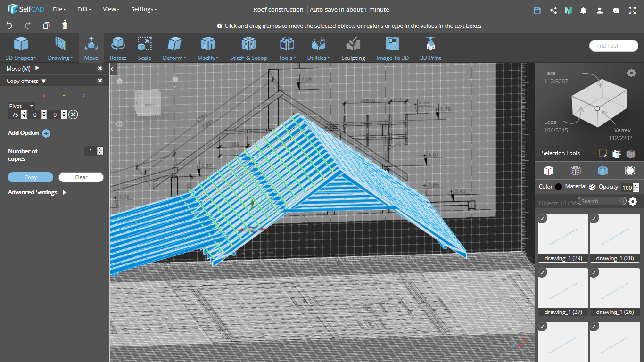Click the redo arrow icon
The height and width of the screenshot is (362, 644).
pyautogui.click(x=28, y=25)
